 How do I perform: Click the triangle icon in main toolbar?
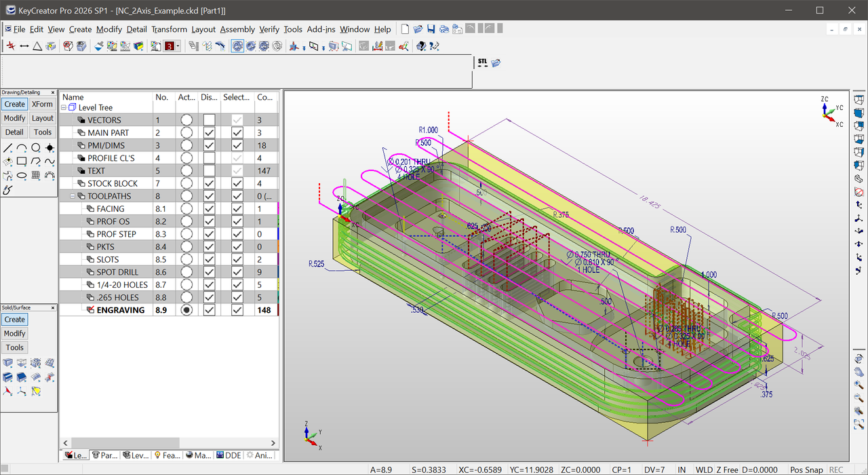coord(37,46)
